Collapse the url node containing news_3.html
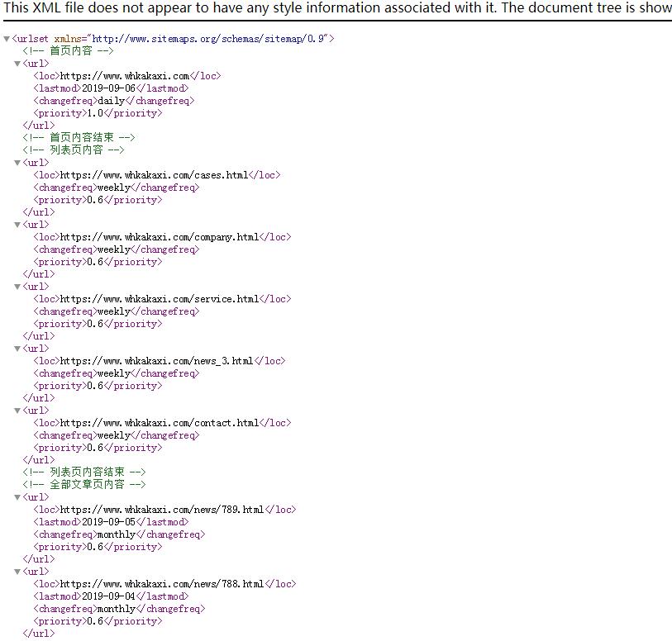Image resolution: width=672 pixels, height=641 pixels. (17, 349)
